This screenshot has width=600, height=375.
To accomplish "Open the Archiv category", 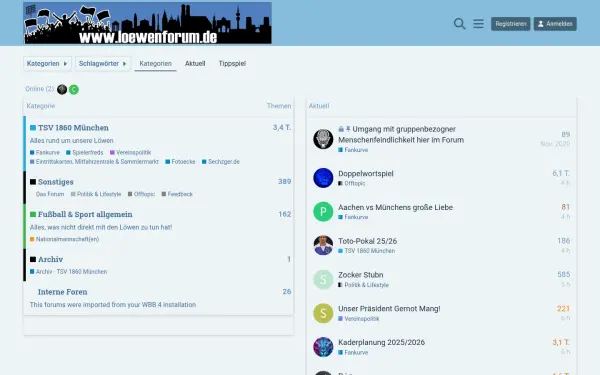I will pos(50,259).
